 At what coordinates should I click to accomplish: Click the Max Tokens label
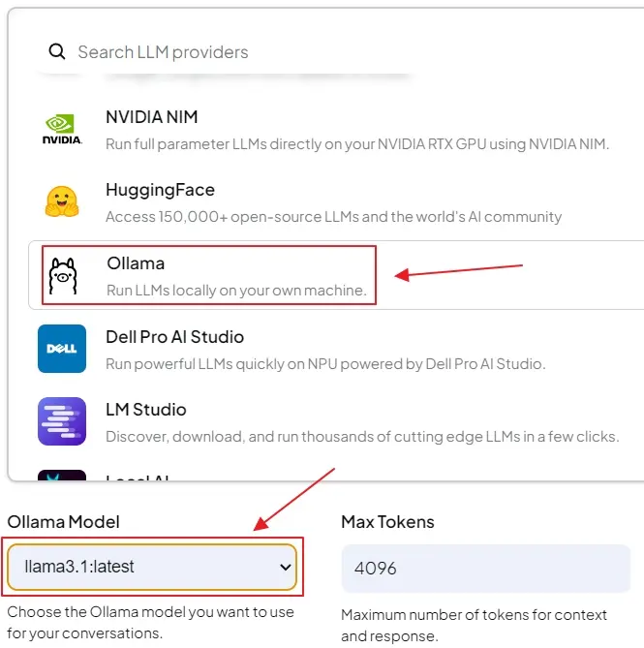387,522
